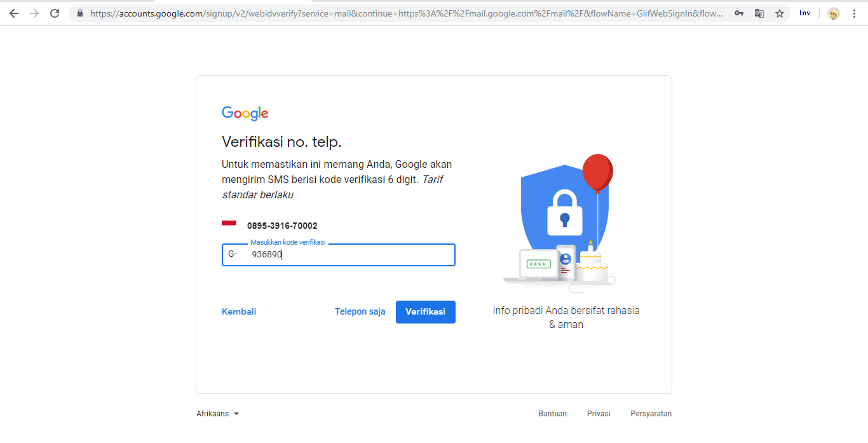Open saved passwords key icon
The height and width of the screenshot is (443, 868).
click(739, 13)
